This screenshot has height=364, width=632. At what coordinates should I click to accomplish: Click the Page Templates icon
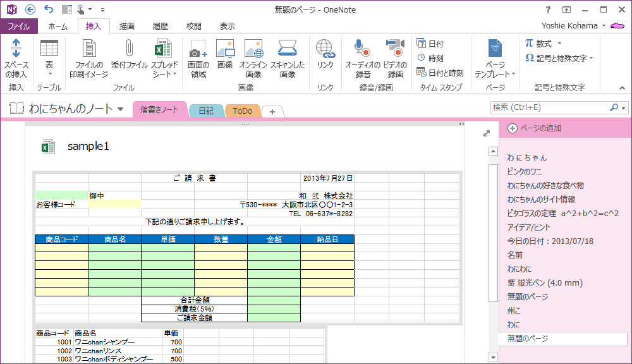pyautogui.click(x=495, y=49)
